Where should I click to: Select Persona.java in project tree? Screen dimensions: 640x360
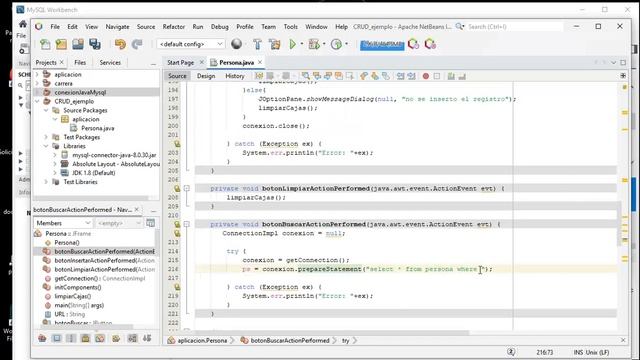pyautogui.click(x=98, y=128)
